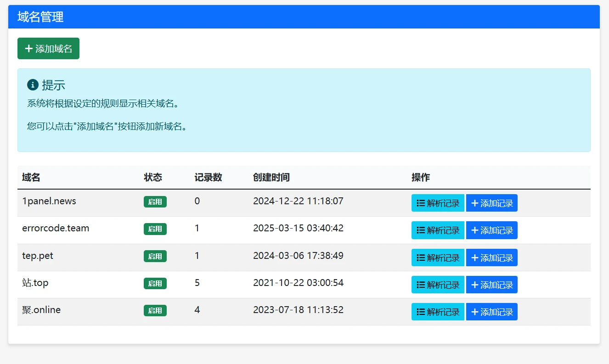Add a record to errorcode.team

tap(491, 230)
